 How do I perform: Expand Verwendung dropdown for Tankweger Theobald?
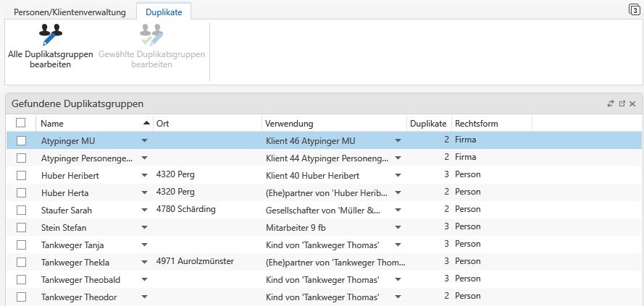click(398, 280)
